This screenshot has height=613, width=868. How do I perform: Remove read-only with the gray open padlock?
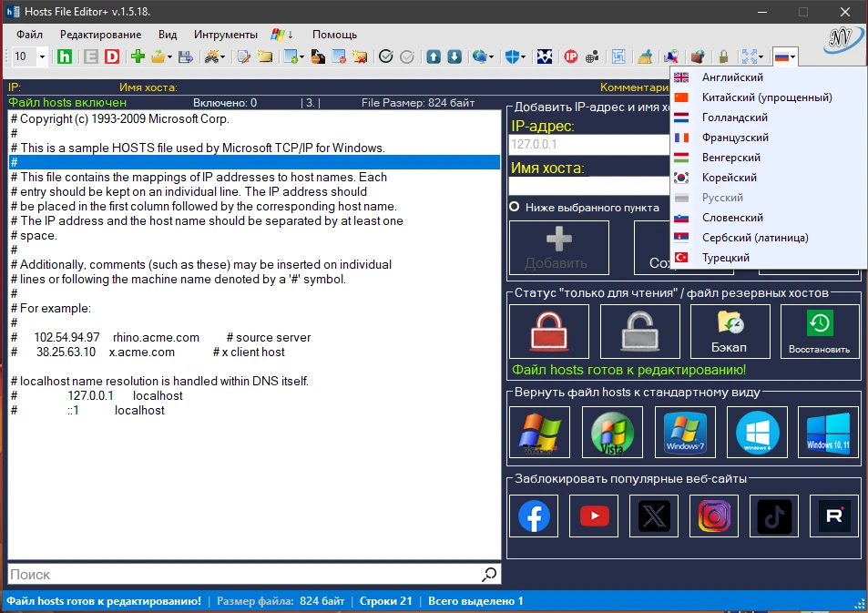[639, 332]
